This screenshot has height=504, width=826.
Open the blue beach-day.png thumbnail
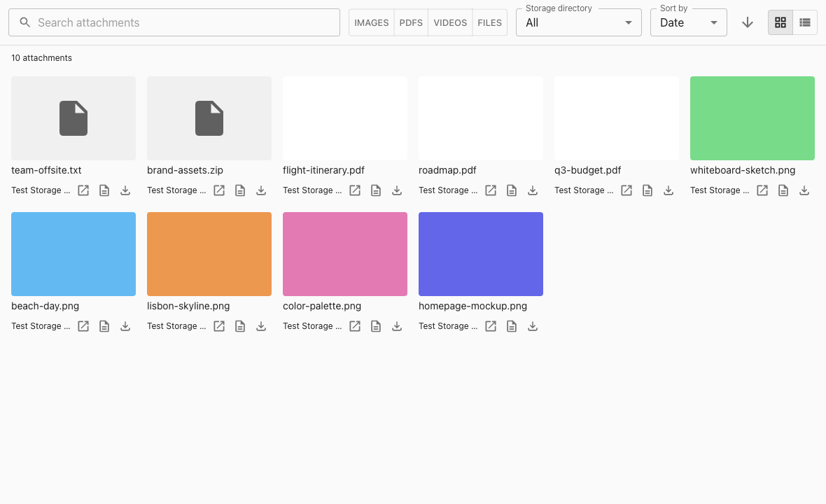coord(73,254)
